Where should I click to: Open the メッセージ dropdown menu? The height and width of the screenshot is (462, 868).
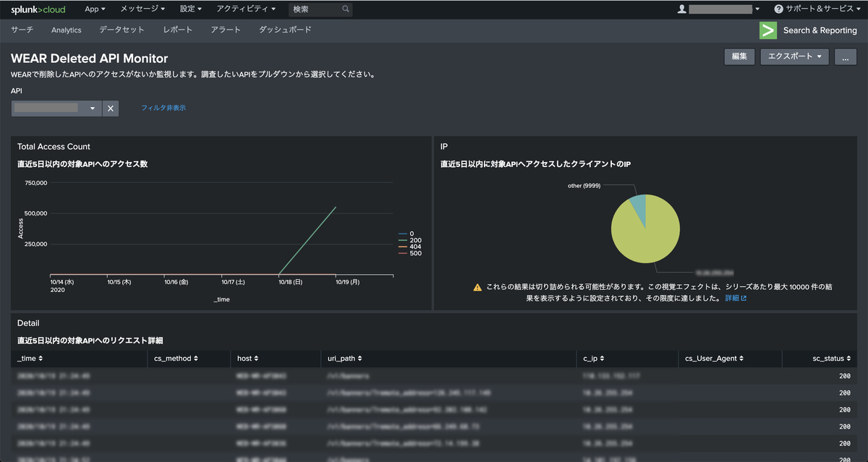point(142,9)
